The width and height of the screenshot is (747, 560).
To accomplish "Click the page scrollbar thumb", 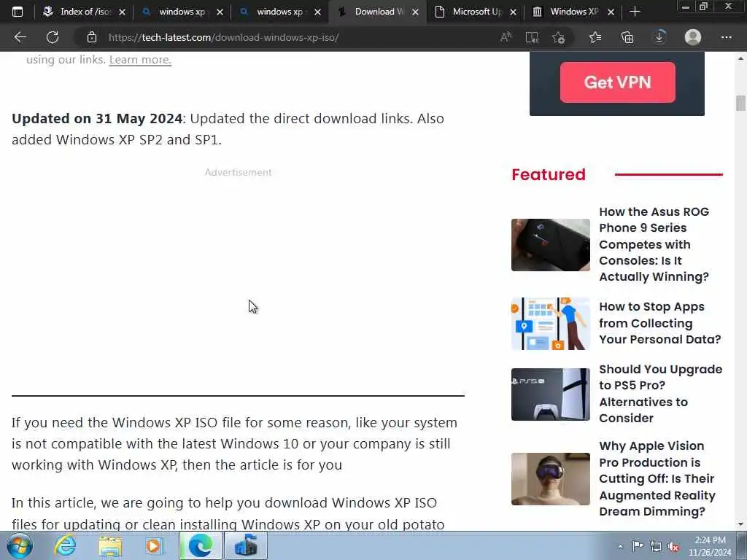I will (740, 103).
